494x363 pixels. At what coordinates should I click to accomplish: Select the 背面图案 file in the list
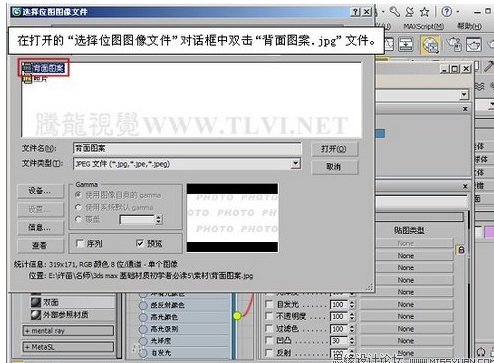[44, 68]
